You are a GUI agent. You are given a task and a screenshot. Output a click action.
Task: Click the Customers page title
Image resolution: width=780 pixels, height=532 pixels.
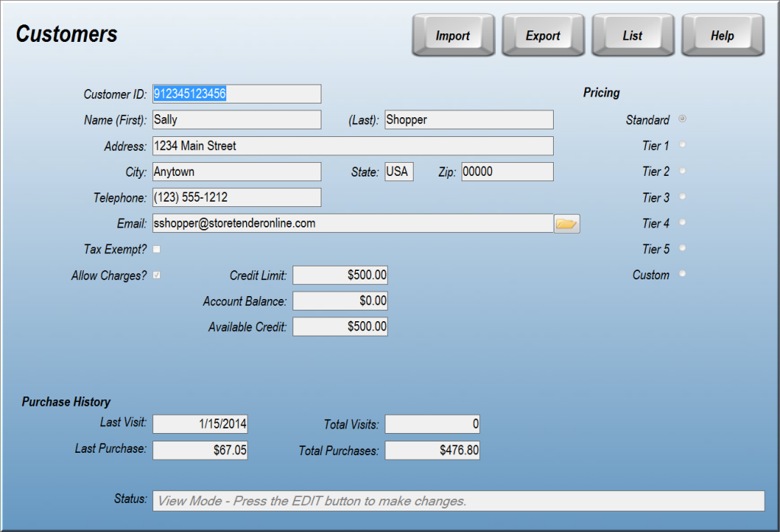point(67,34)
